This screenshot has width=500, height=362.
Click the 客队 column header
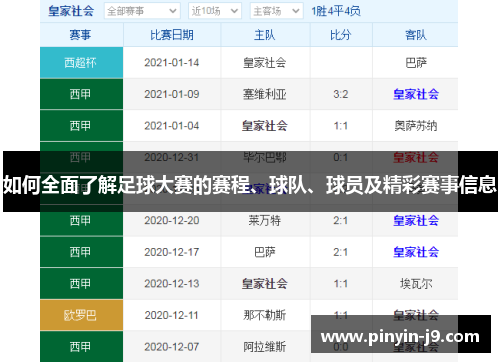pyautogui.click(x=416, y=35)
